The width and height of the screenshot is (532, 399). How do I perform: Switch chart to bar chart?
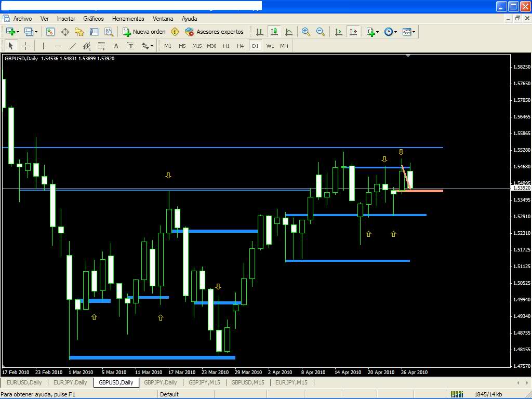(x=260, y=32)
